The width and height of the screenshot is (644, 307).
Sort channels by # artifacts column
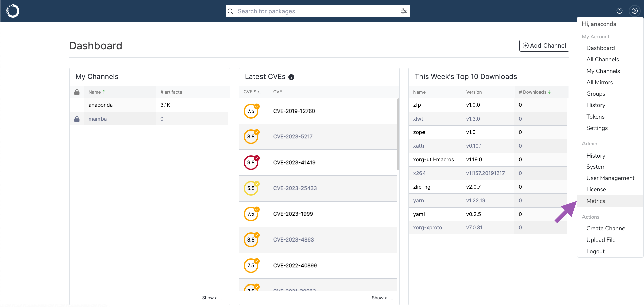[171, 92]
